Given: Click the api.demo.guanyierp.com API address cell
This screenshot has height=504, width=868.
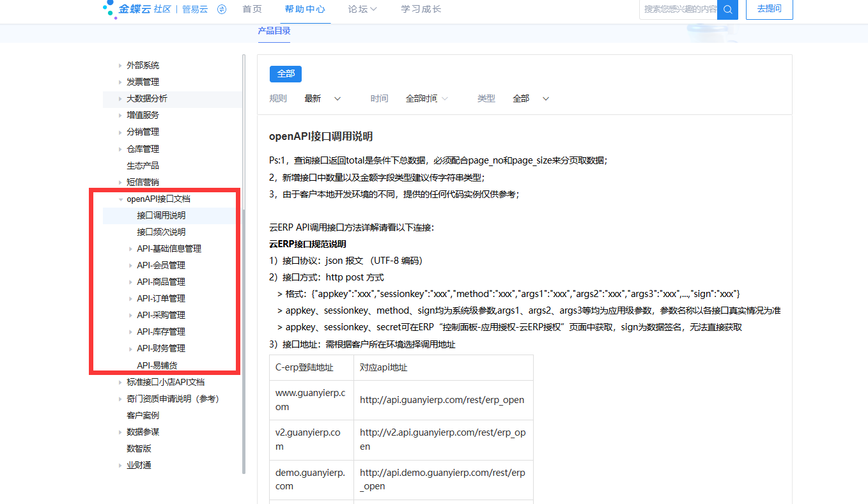Looking at the screenshot, I should click(x=443, y=480).
